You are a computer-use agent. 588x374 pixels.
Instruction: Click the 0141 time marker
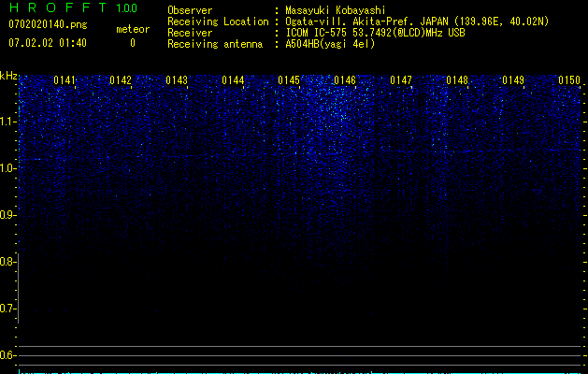click(x=65, y=80)
